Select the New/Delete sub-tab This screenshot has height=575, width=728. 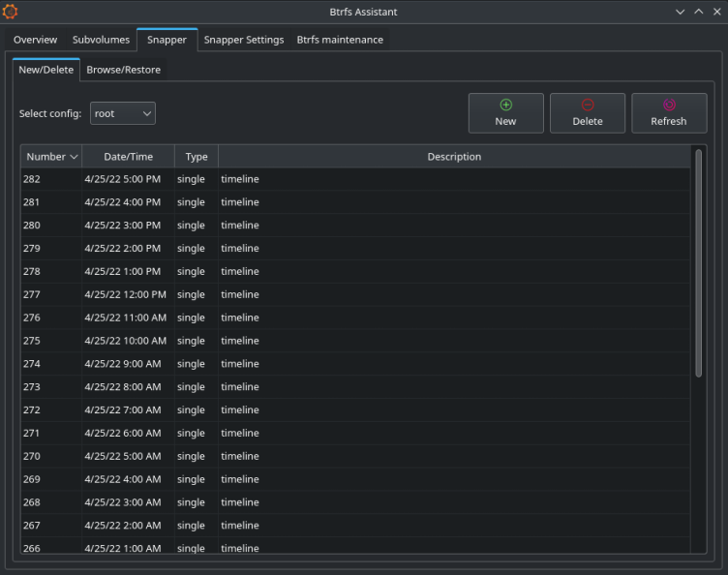click(x=45, y=70)
